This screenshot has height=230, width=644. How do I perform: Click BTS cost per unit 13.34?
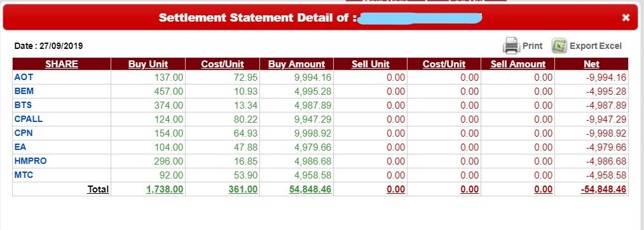pos(246,105)
